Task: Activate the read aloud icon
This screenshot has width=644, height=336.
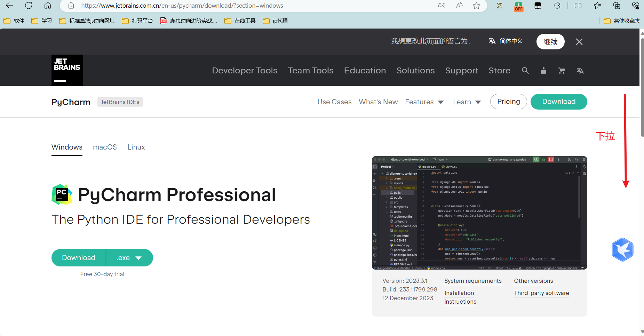Action: (x=459, y=6)
